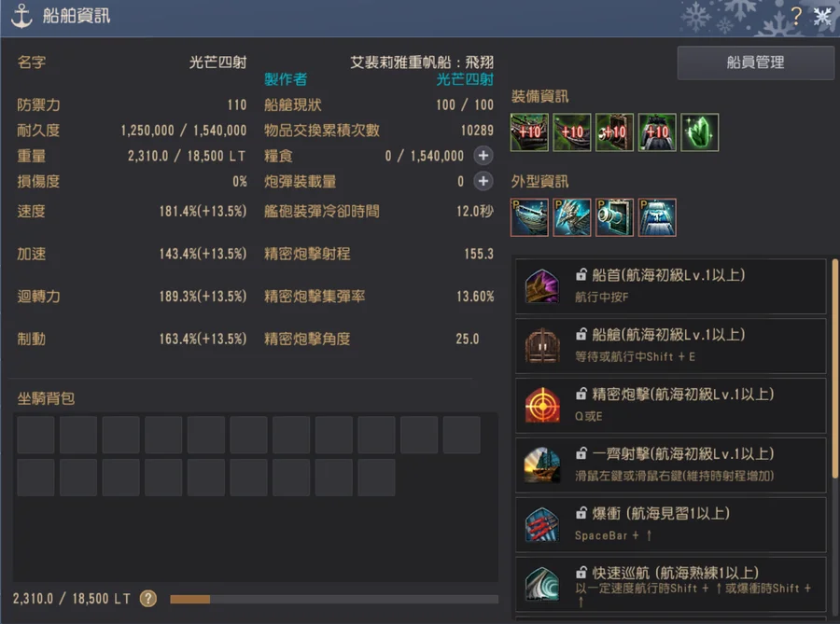The width and height of the screenshot is (840, 624).
Task: Click the skill list scrollbar
Action: [x=834, y=369]
